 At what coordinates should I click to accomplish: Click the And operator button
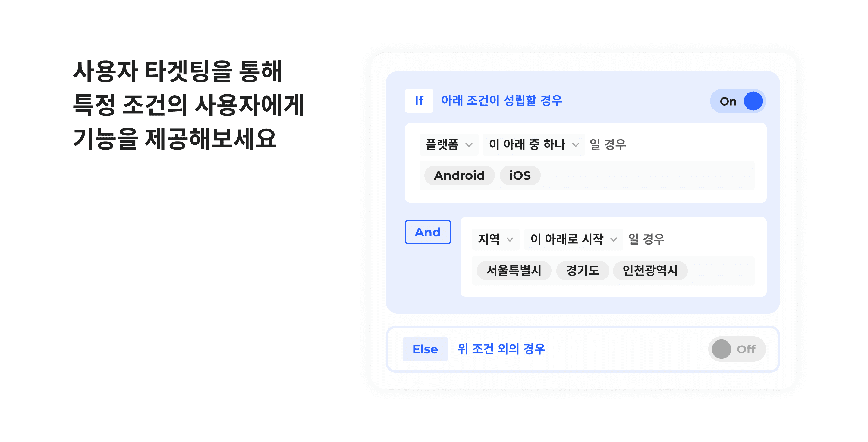[x=428, y=232]
